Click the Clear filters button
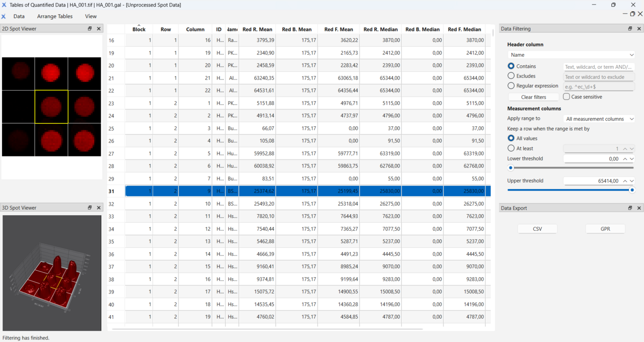 point(533,97)
